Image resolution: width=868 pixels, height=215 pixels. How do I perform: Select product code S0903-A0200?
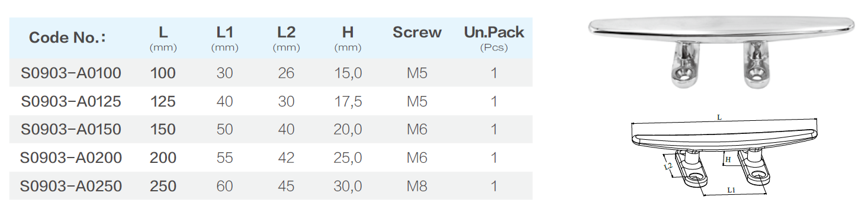click(71, 158)
